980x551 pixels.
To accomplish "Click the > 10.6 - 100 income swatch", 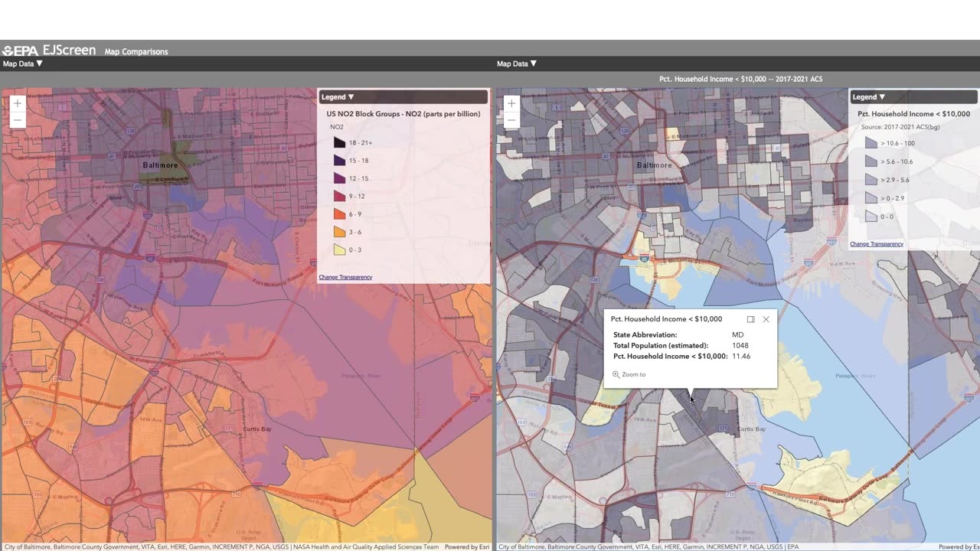I will pyautogui.click(x=871, y=143).
